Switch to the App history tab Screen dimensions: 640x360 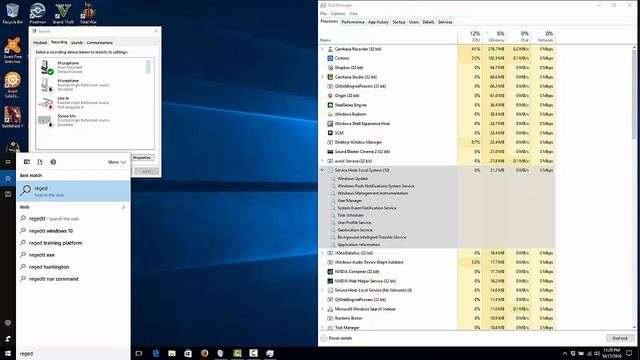tap(378, 22)
